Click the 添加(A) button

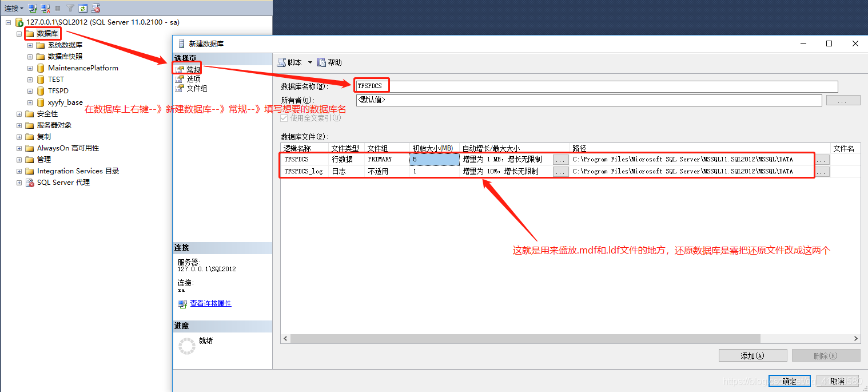pos(752,356)
